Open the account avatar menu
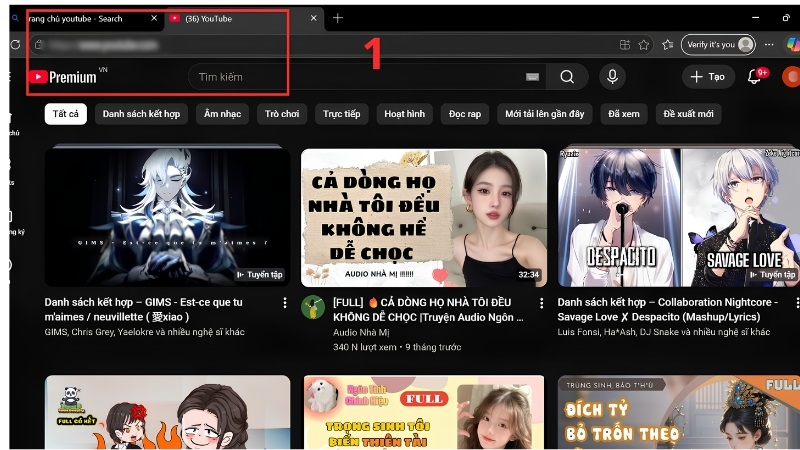800x450 pixels. [791, 77]
